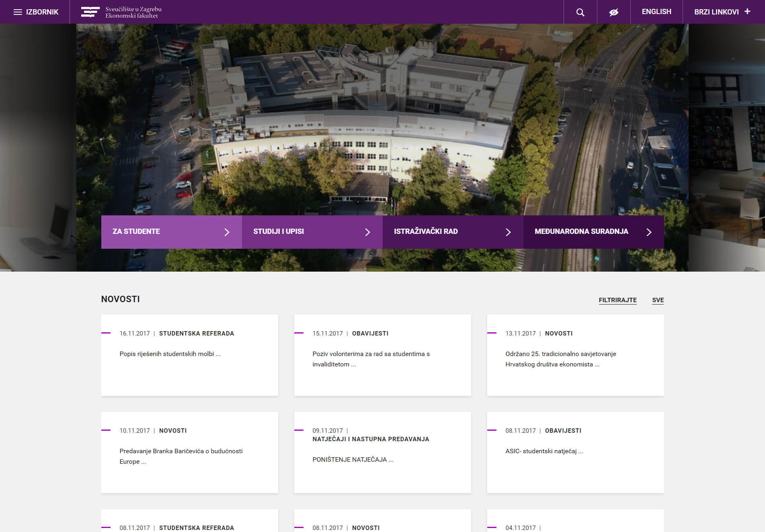Screen dimensions: 765x532
Task: Click the arrow on Međunarodna suradnja
Action: pyautogui.click(x=648, y=232)
